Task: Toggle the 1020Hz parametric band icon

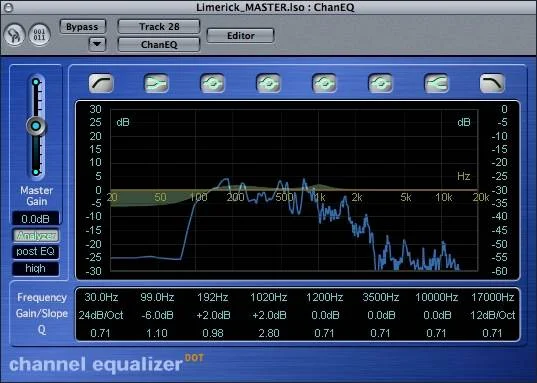Action: 268,83
